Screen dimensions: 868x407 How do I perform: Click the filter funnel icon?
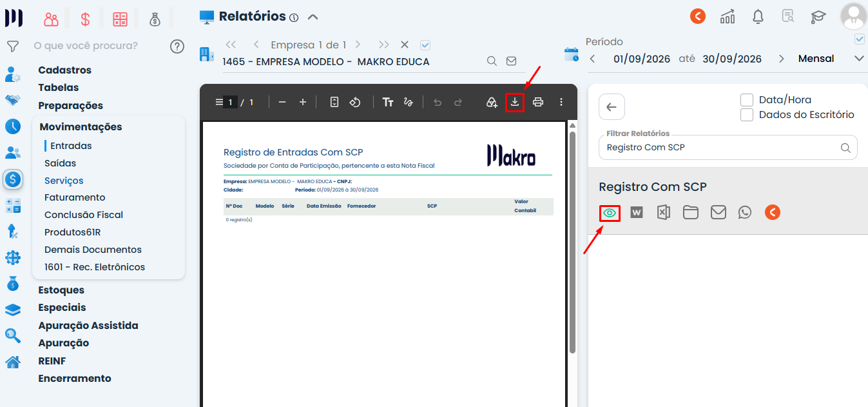pos(12,46)
